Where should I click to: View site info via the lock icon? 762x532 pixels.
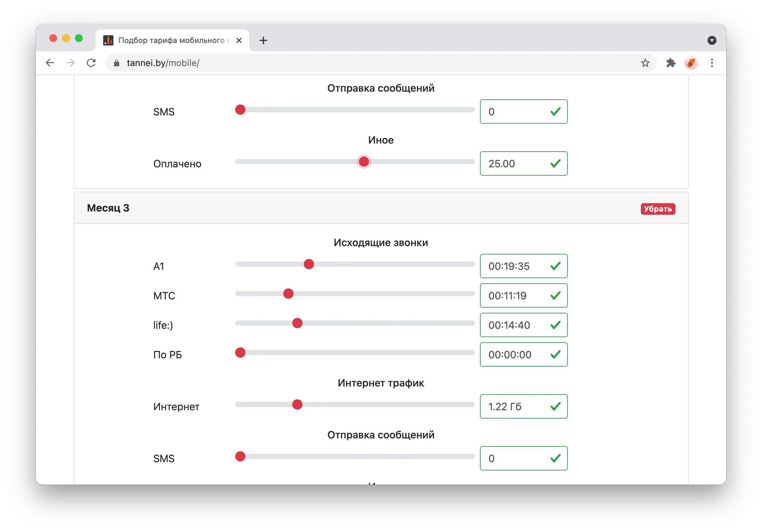(x=117, y=63)
